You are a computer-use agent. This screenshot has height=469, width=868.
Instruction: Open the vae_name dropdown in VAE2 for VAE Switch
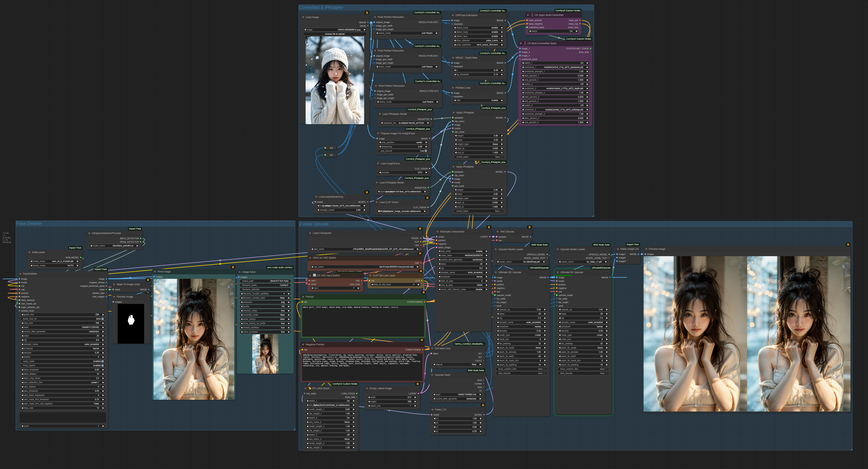coord(365,267)
